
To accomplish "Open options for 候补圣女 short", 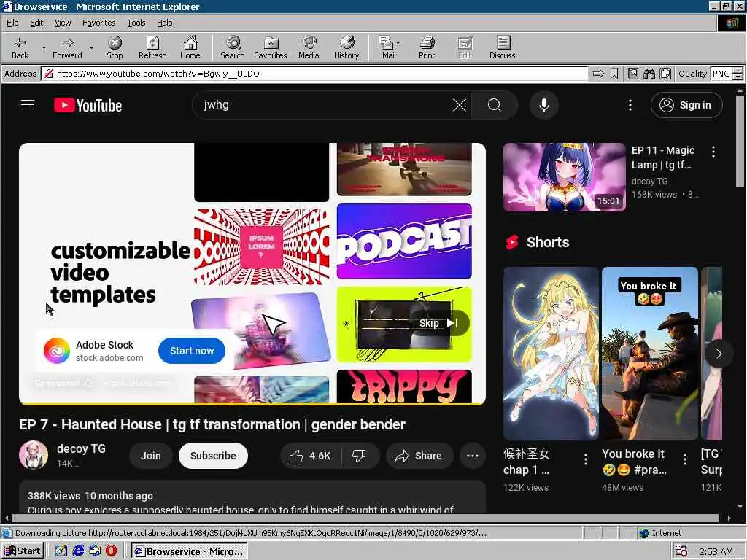I will [x=586, y=459].
